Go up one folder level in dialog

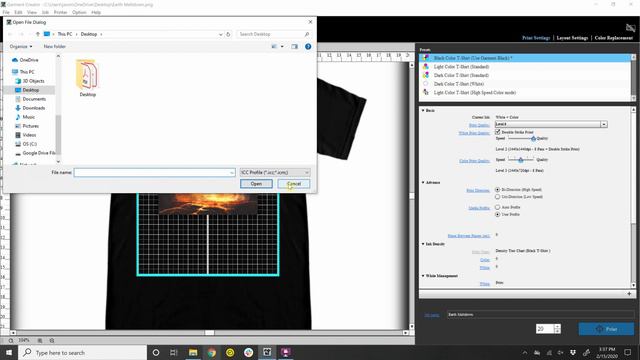(x=38, y=34)
